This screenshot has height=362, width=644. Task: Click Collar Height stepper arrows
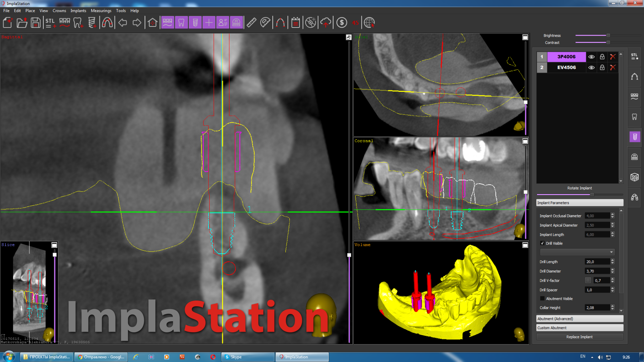click(x=613, y=307)
